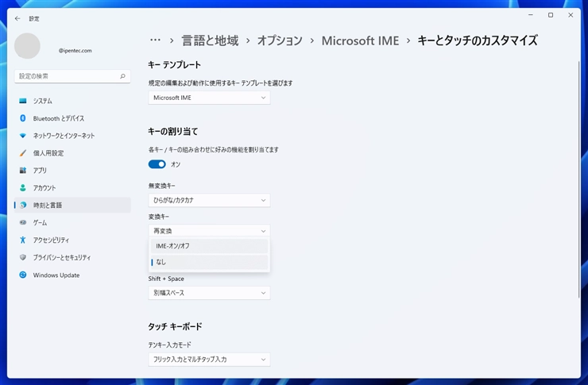The image size is (588, 385).
Task: Click the 変換キー 再変換 dropdown
Action: [209, 231]
